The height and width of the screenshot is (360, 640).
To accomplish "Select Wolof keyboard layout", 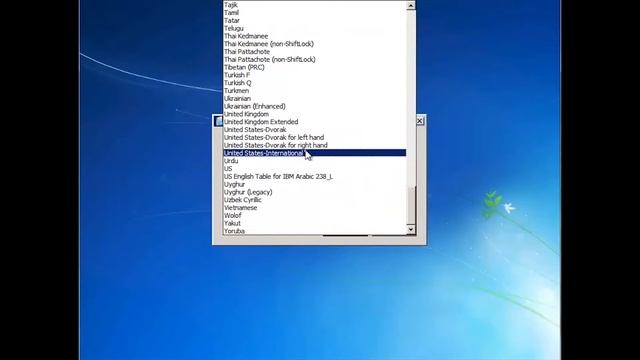I will pos(315,215).
